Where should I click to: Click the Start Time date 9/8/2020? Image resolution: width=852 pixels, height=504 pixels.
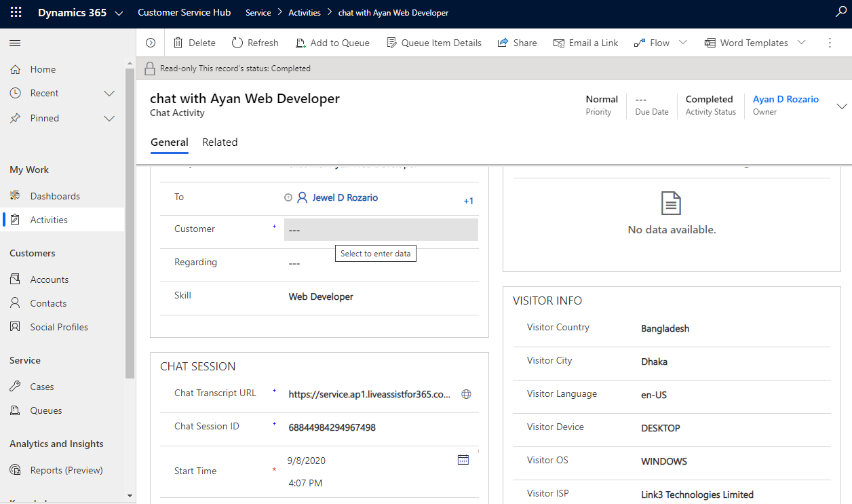(307, 461)
